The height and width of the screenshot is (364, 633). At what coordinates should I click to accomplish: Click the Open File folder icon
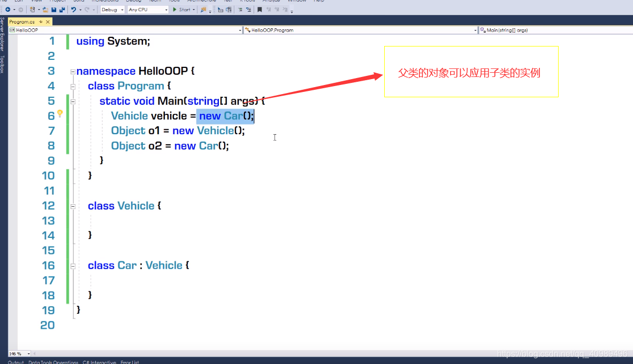[45, 10]
